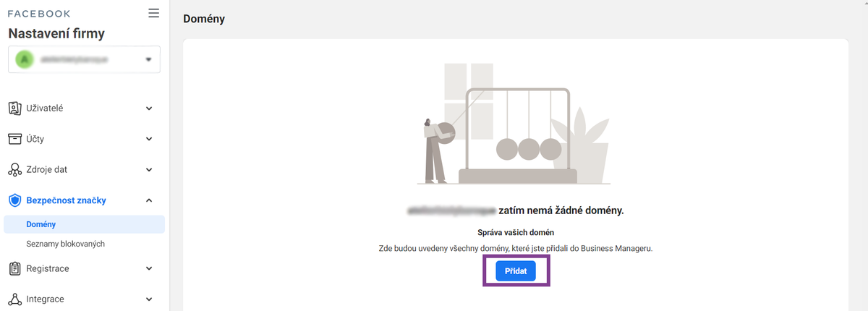Click the 'Zde budou uvedeny všechny domény' description
The height and width of the screenshot is (311, 868).
pyautogui.click(x=516, y=249)
